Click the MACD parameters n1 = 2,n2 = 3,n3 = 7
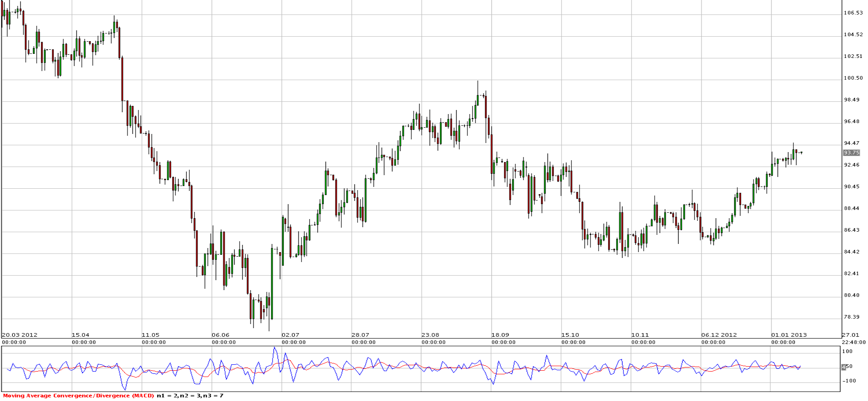868x401 pixels. tap(190, 396)
